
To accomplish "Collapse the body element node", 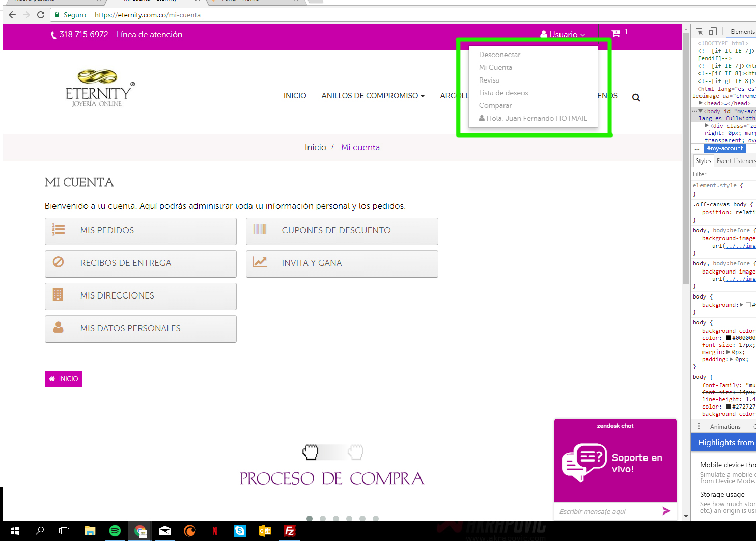I will (701, 111).
